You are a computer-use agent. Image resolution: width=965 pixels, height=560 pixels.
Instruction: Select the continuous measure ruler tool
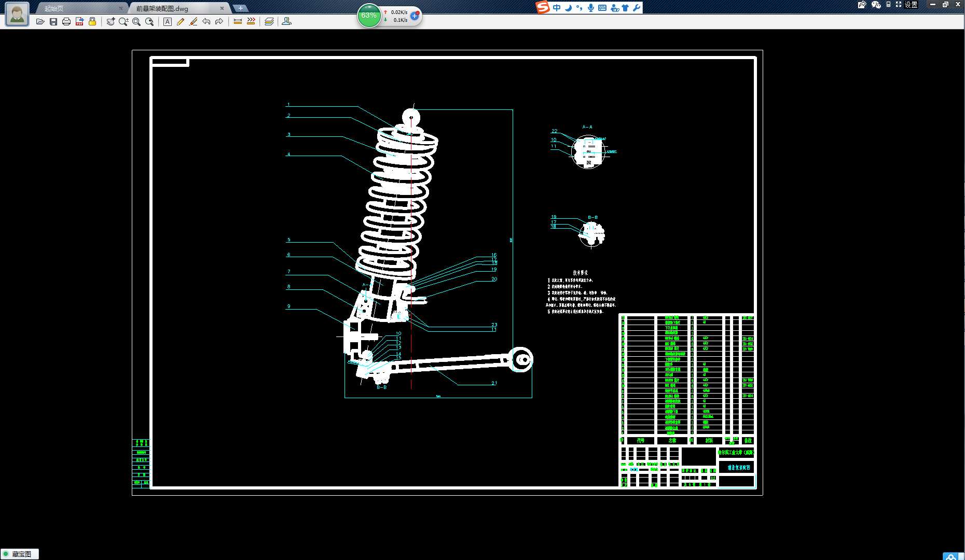pyautogui.click(x=251, y=21)
